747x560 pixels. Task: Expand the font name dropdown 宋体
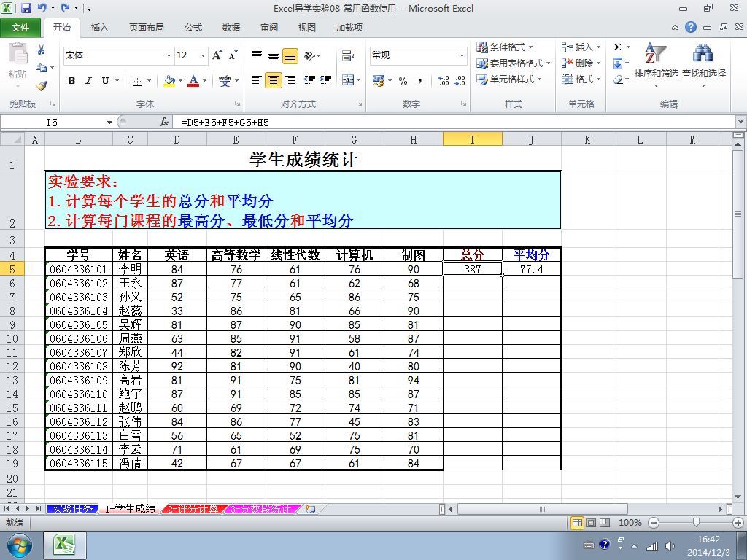(169, 55)
